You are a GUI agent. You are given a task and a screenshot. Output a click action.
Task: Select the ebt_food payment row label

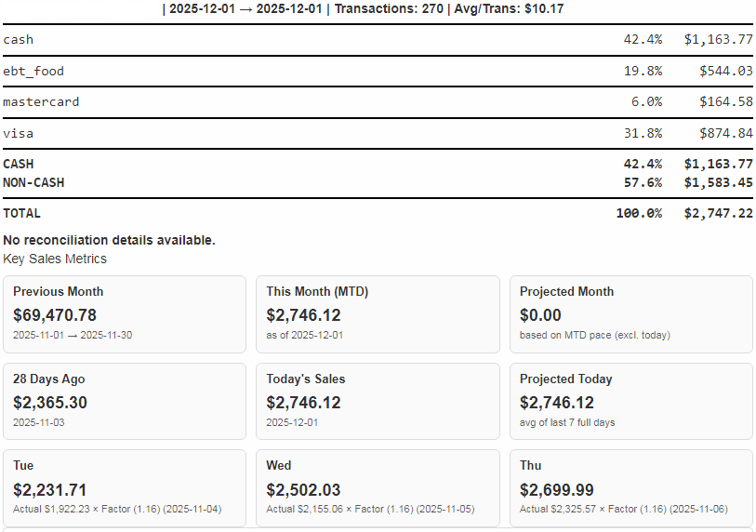tap(33, 71)
